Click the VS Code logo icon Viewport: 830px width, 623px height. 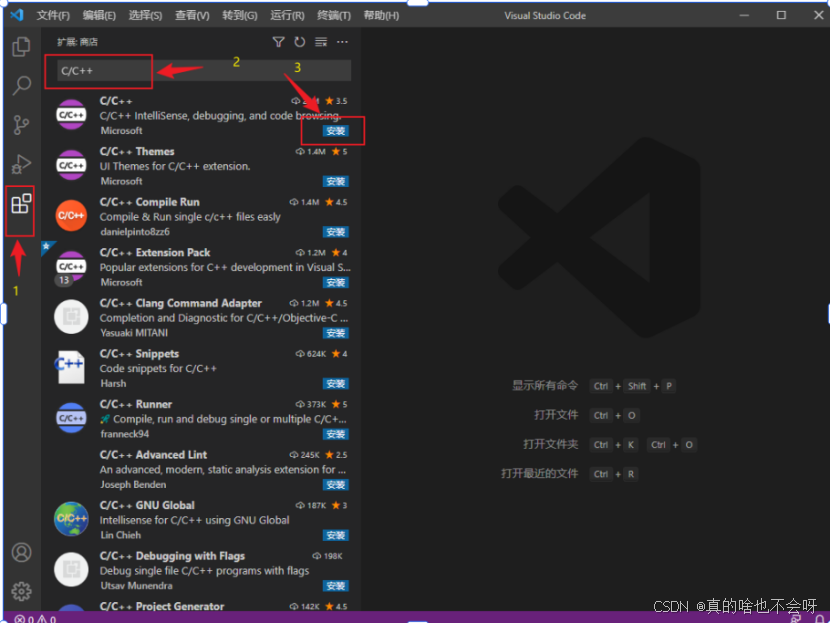point(16,15)
